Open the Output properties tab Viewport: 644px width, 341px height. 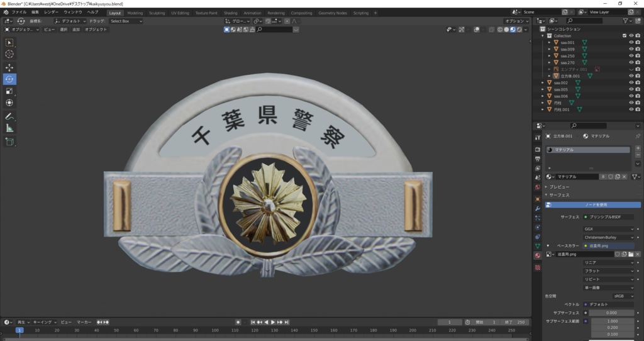[x=538, y=159]
